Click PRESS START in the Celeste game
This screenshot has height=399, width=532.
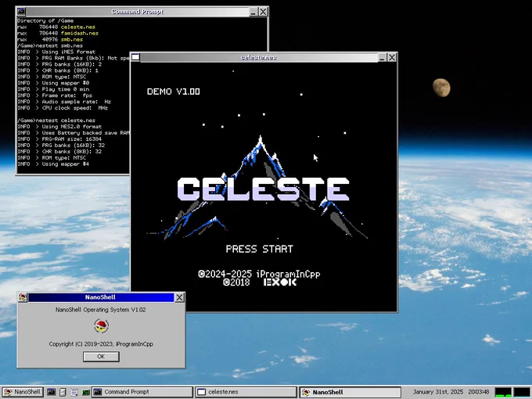(x=260, y=249)
